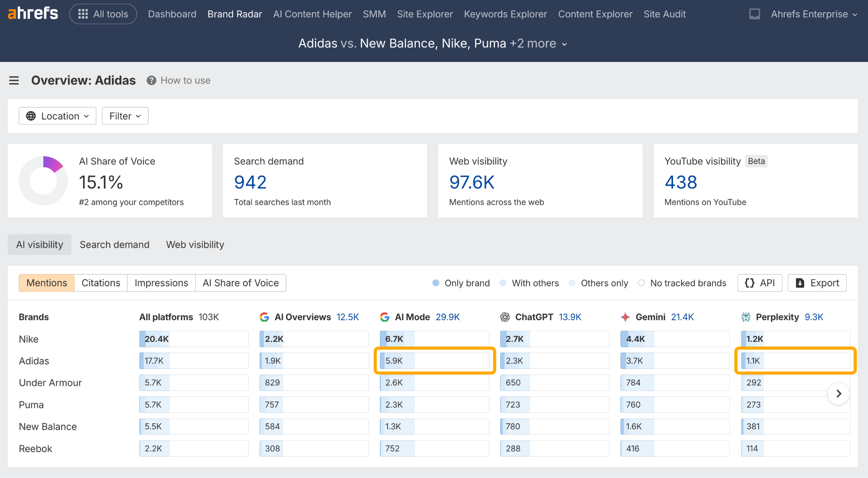
Task: Click the How to use help icon
Action: tap(151, 80)
